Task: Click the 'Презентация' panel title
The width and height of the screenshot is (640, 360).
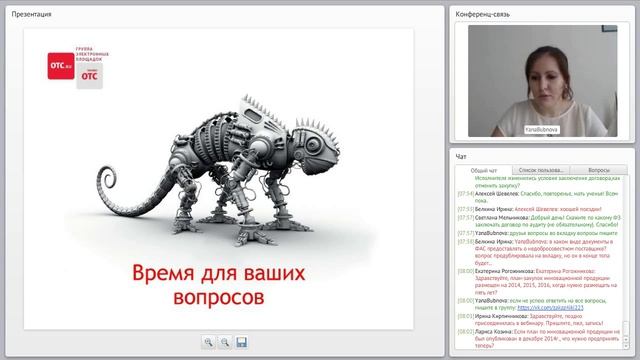Action: [31, 14]
